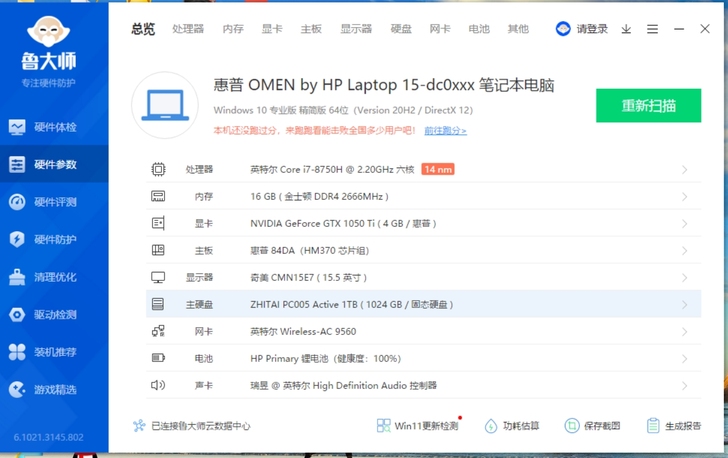728x458 pixels.
Task: Open Win11更新检测 tool
Action: point(418,425)
